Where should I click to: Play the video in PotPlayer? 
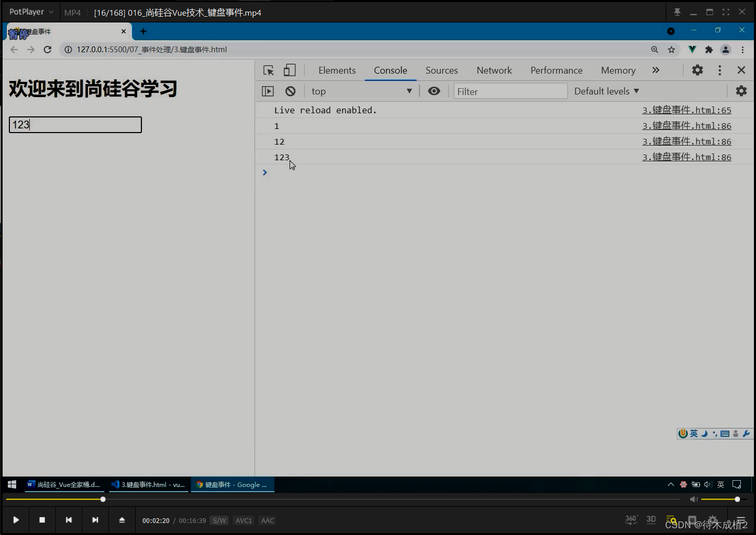point(16,520)
